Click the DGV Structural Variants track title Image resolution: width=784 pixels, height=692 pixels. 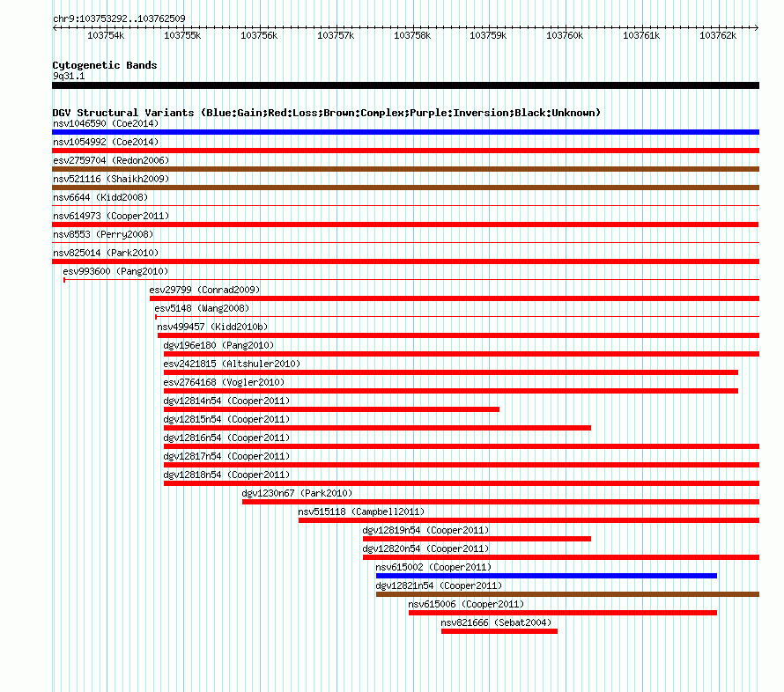click(x=327, y=113)
